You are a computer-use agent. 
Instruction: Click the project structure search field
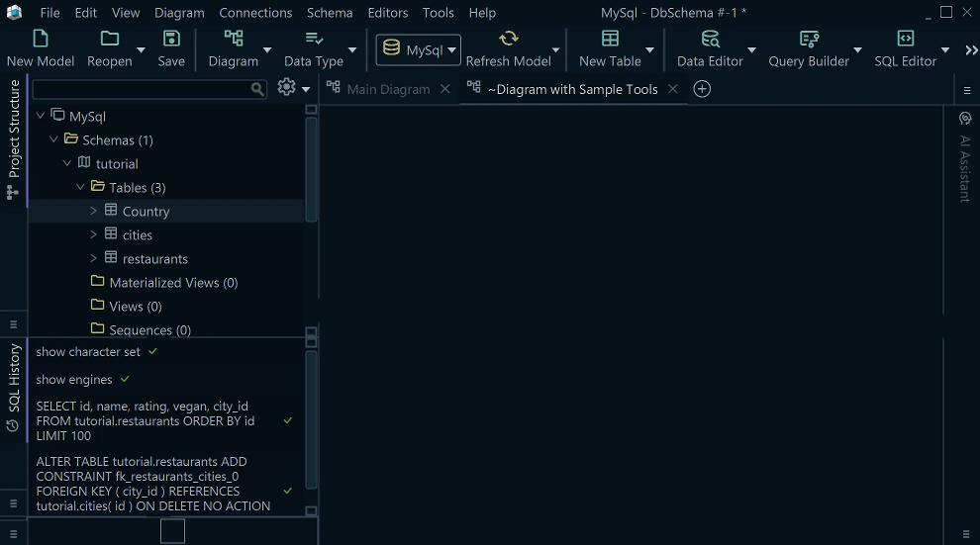[141, 89]
